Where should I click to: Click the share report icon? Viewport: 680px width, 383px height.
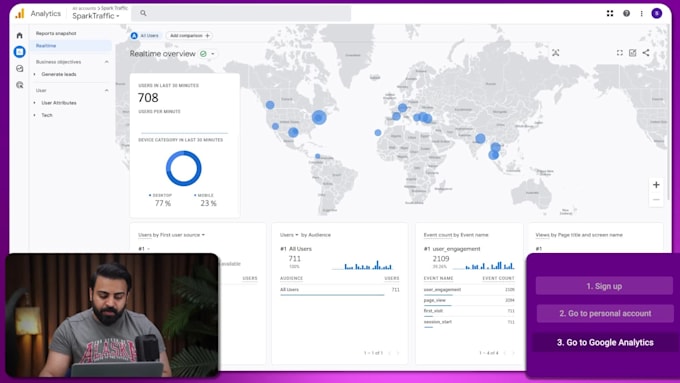click(x=646, y=53)
